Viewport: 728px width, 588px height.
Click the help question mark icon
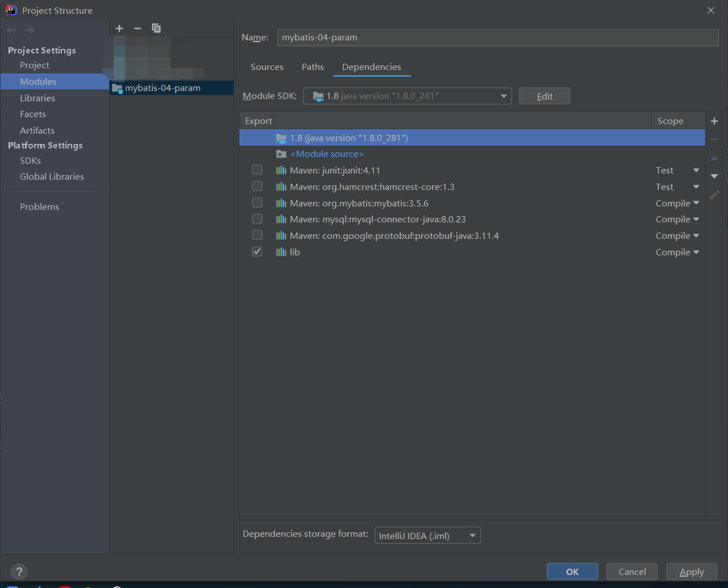(19, 572)
